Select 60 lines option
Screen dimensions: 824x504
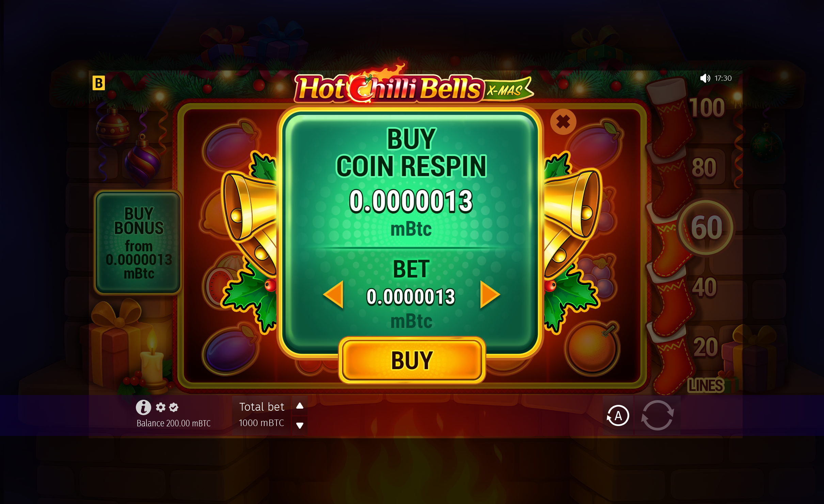click(706, 227)
